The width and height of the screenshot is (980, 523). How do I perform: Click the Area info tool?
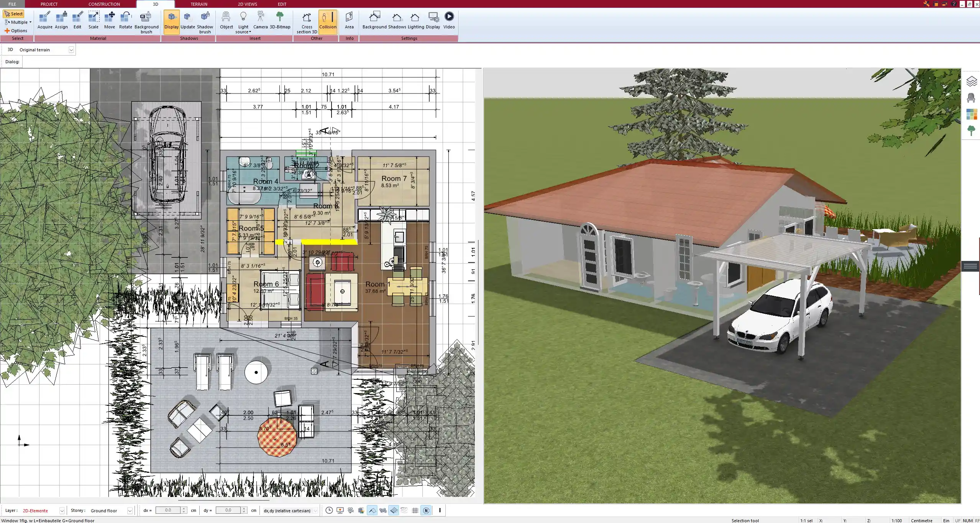point(349,20)
